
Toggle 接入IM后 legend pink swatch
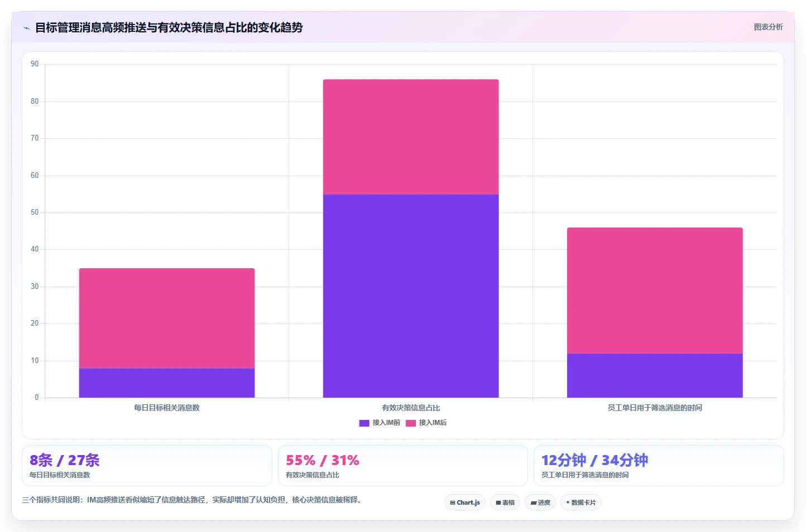click(411, 423)
